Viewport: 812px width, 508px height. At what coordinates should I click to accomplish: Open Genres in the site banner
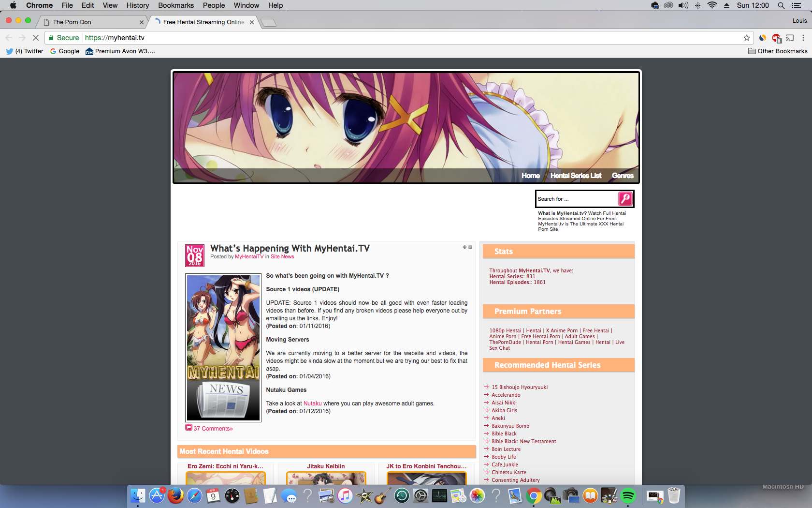623,176
